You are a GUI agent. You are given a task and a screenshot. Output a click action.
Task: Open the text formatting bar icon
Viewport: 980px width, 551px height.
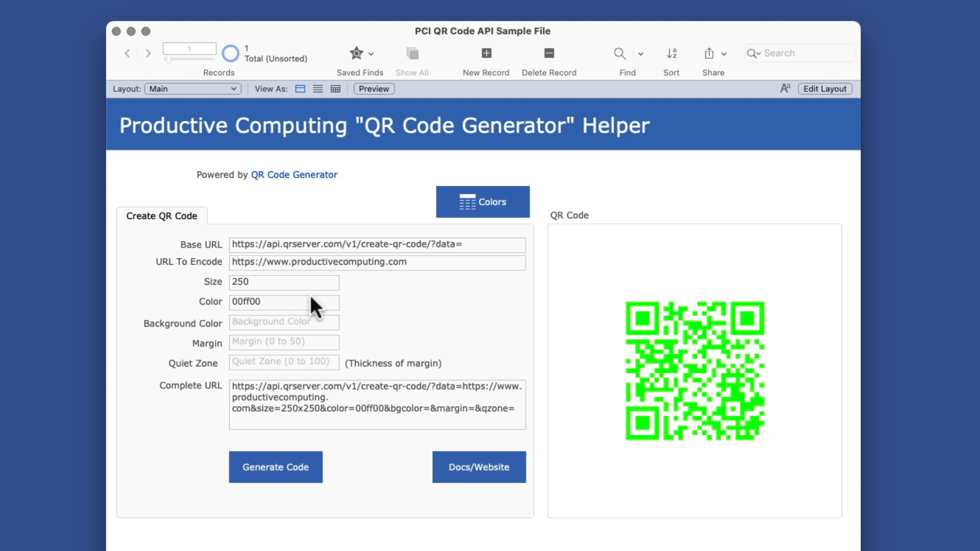point(785,88)
